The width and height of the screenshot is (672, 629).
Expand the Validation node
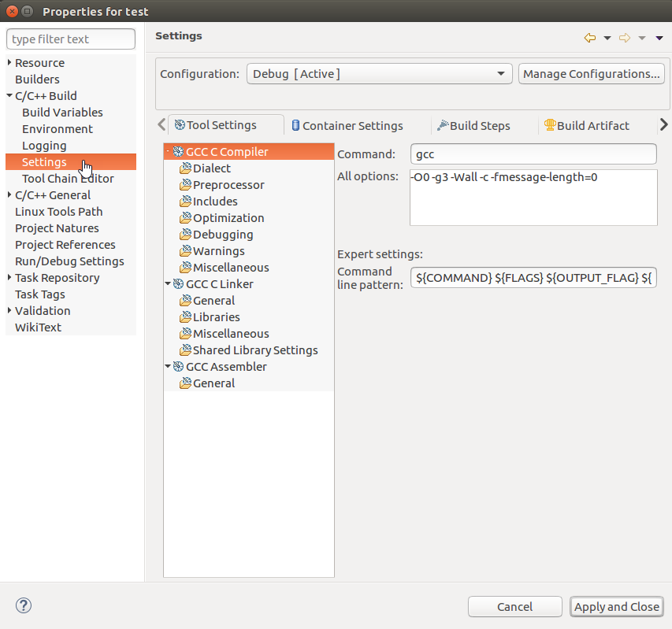(x=9, y=310)
